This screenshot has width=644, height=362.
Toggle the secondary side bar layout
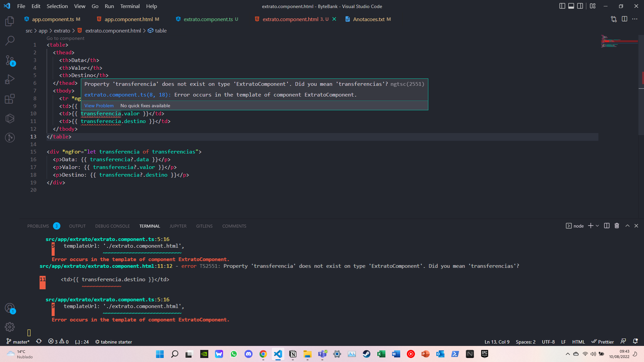click(580, 6)
